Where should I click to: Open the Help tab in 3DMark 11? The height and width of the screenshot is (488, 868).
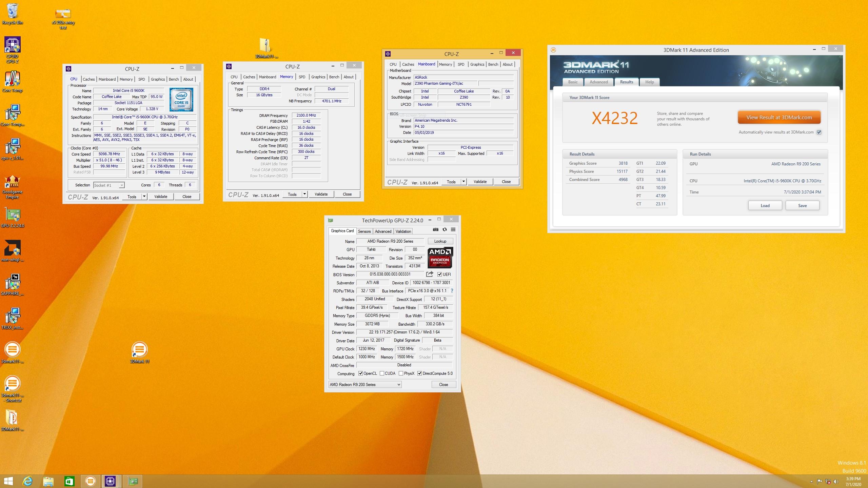coord(650,82)
